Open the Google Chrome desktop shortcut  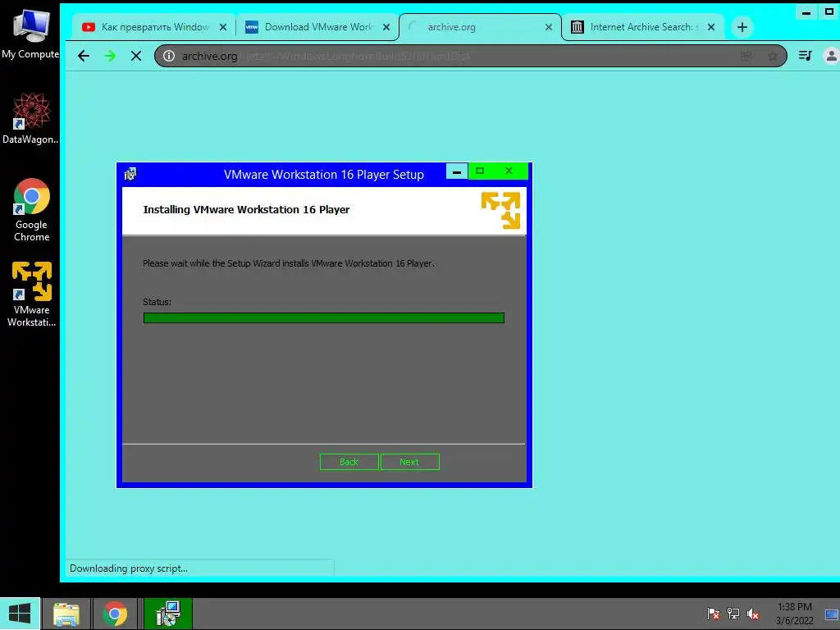tap(31, 209)
